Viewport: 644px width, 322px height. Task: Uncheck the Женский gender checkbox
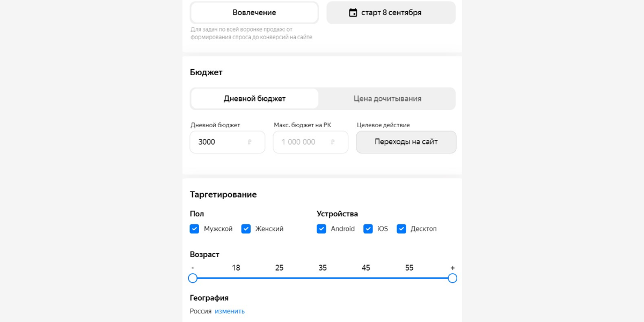point(246,229)
